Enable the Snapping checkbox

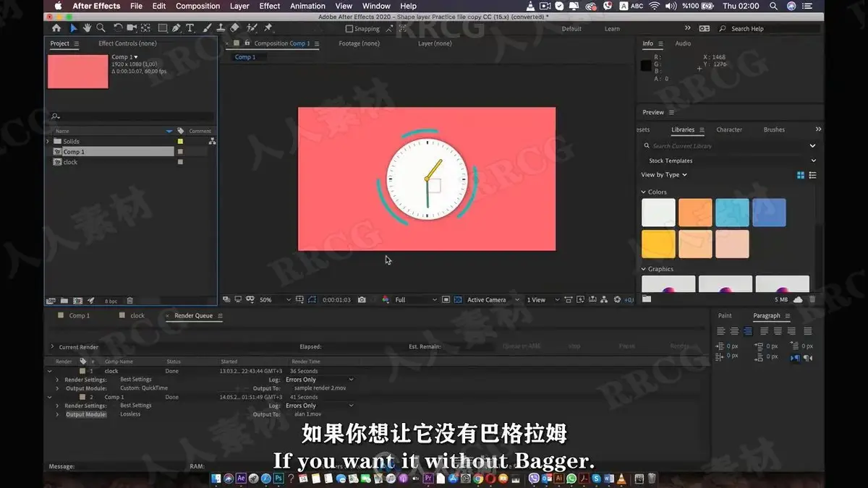pos(350,29)
